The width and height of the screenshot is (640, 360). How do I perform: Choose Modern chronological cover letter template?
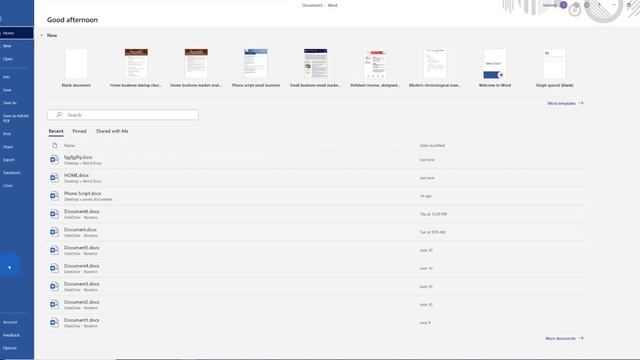tap(435, 68)
